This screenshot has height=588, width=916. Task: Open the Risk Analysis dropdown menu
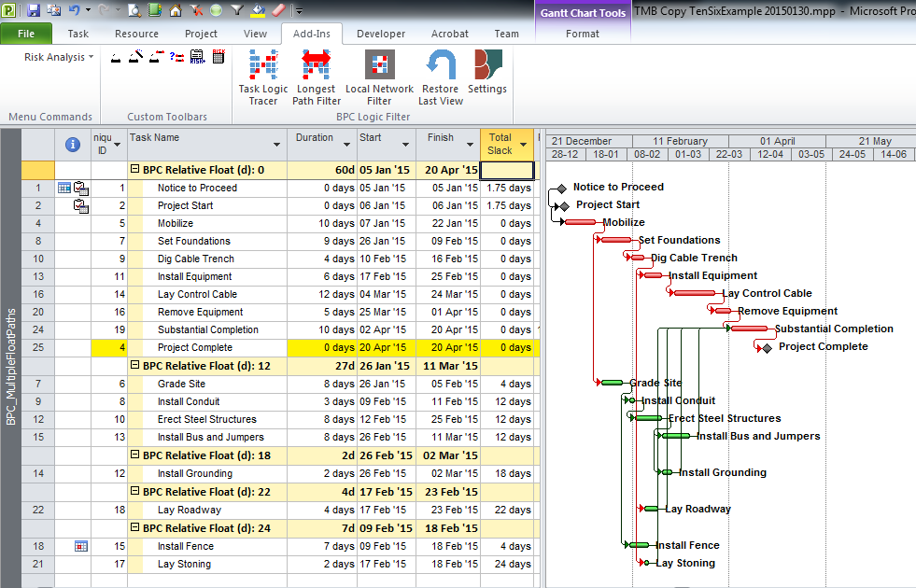point(59,57)
